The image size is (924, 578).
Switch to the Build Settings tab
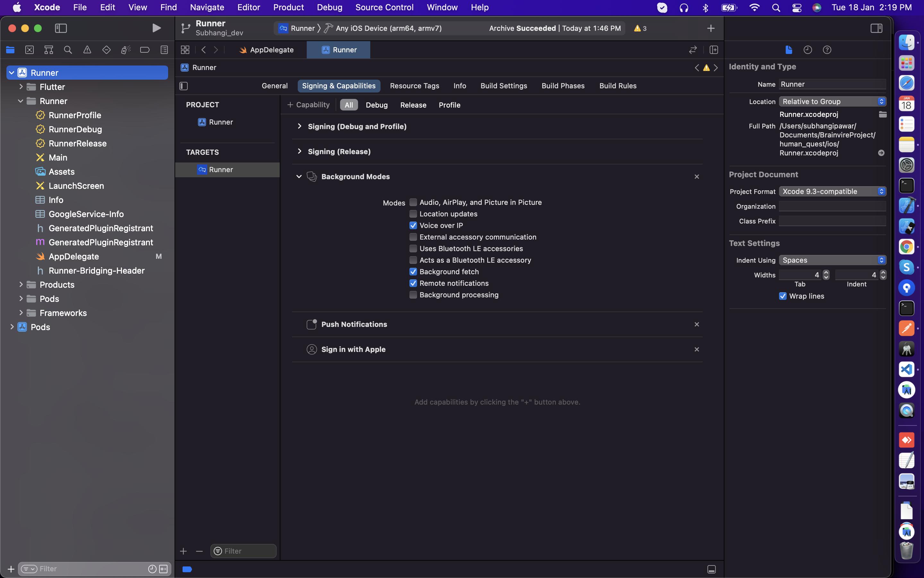(504, 86)
